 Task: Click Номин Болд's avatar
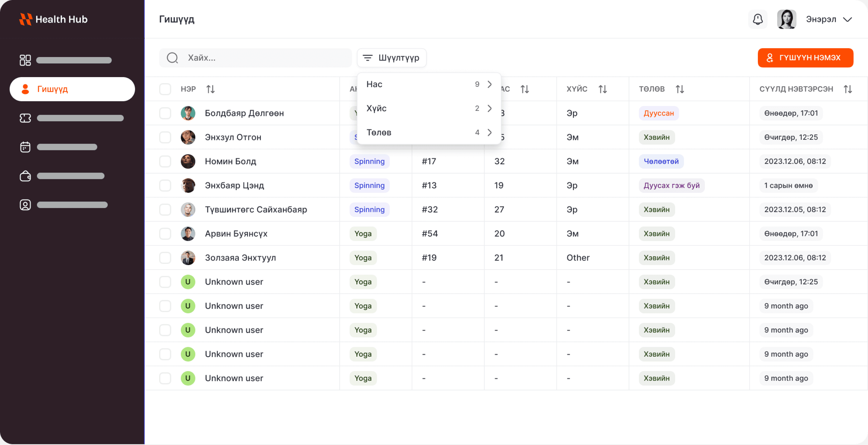point(188,161)
